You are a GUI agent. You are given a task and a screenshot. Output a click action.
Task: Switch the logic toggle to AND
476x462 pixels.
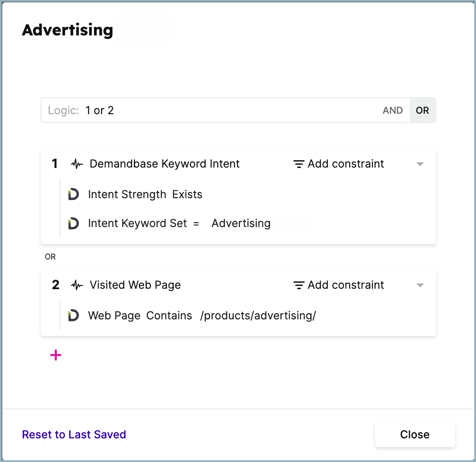tap(392, 110)
